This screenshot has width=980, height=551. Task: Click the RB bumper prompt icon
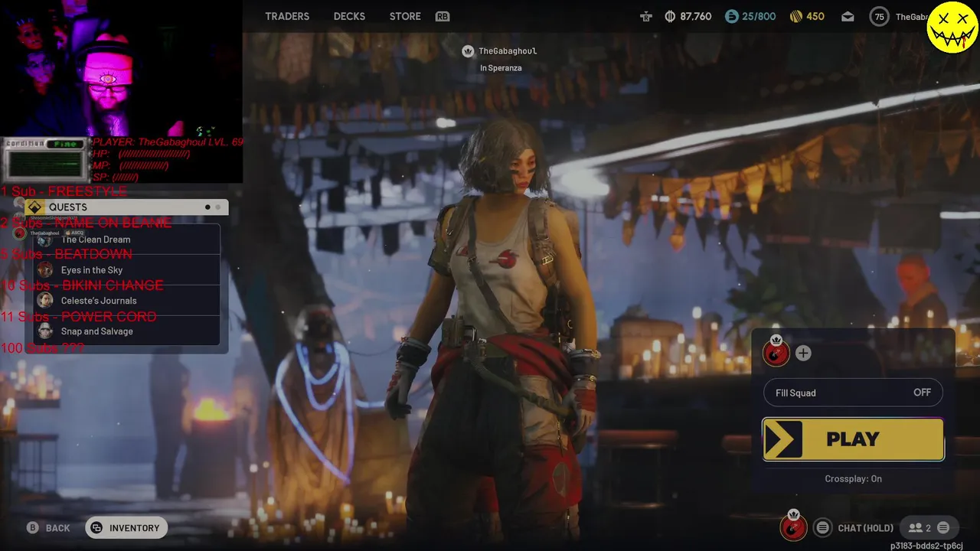point(443,16)
